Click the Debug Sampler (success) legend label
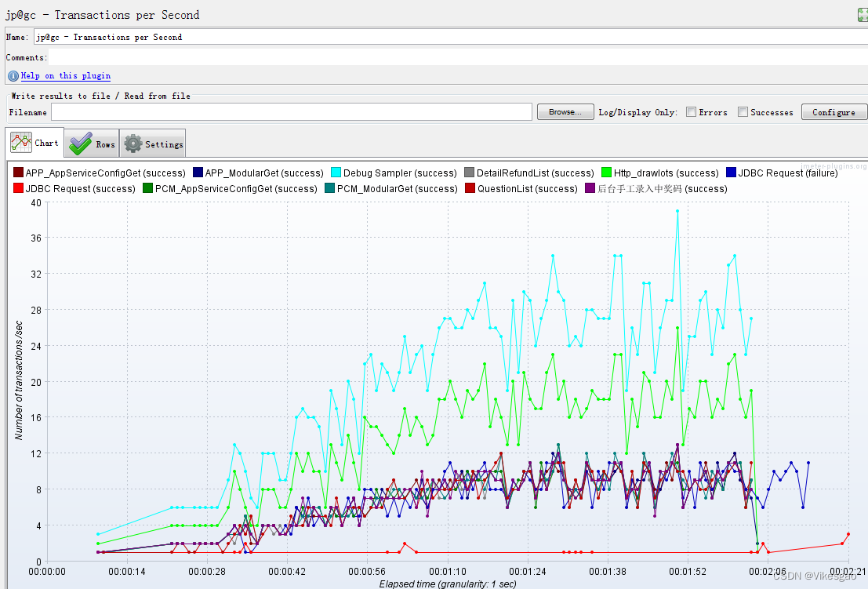 click(x=400, y=173)
